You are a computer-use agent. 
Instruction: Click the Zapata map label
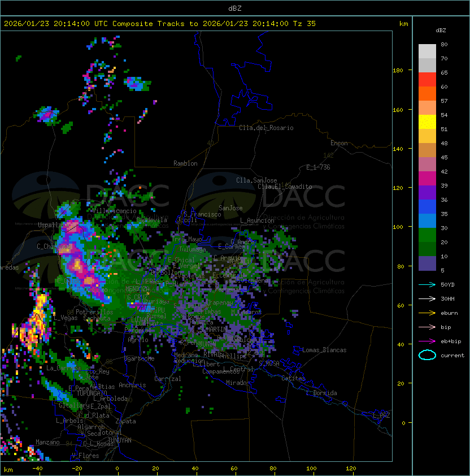click(x=125, y=421)
